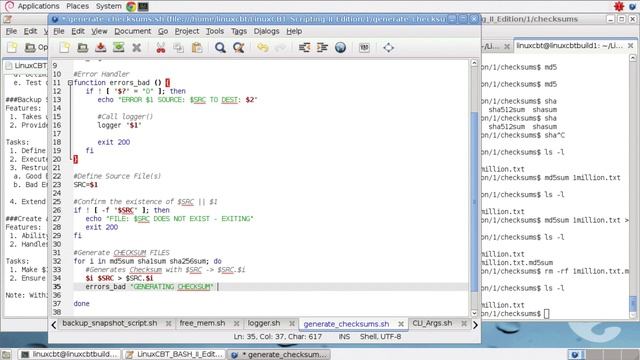Close the free_mem.sh tab

pyautogui.click(x=236, y=323)
